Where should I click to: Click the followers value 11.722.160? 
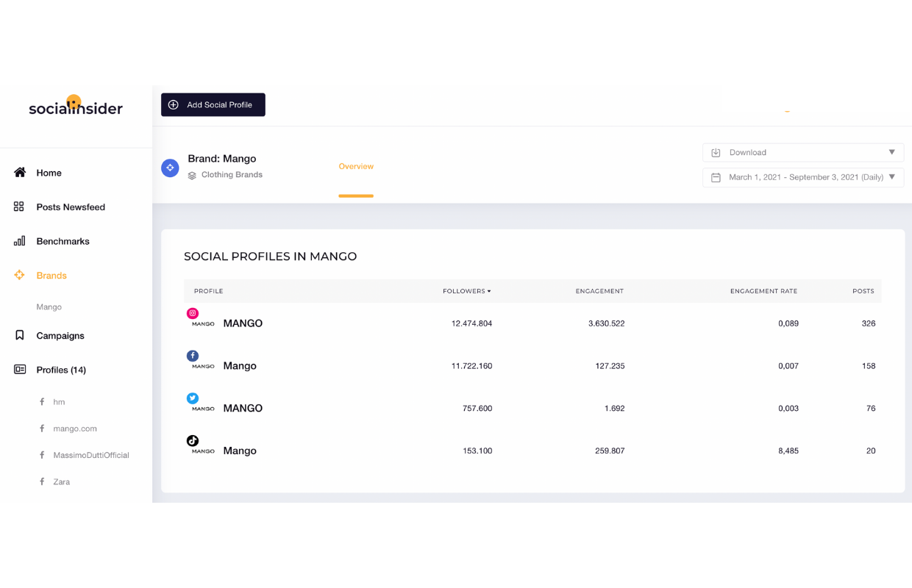[471, 366]
